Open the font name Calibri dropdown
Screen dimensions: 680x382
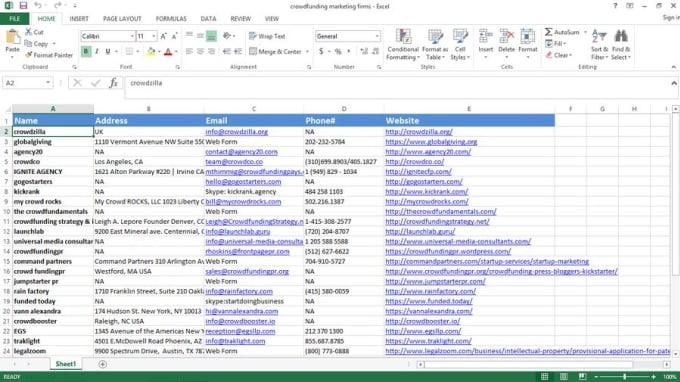132,36
